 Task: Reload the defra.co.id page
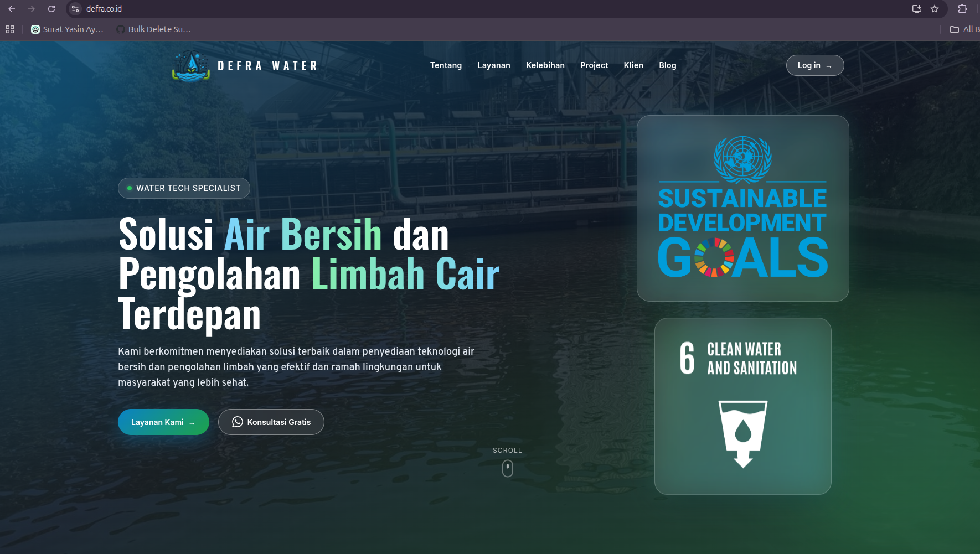click(51, 9)
